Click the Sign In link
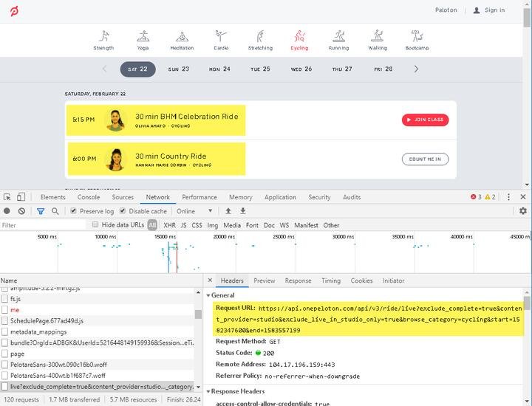532x406 pixels. point(494,10)
